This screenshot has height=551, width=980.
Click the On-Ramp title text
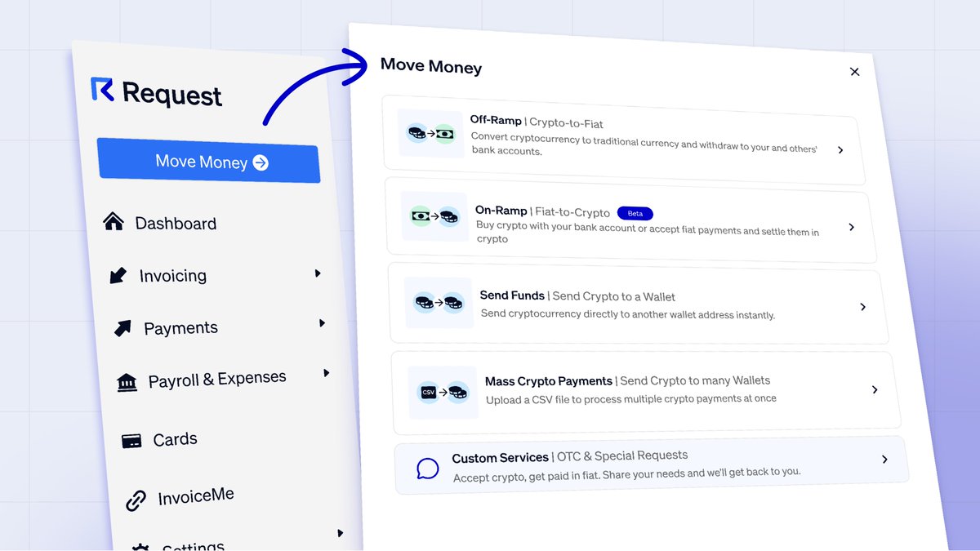pos(501,211)
